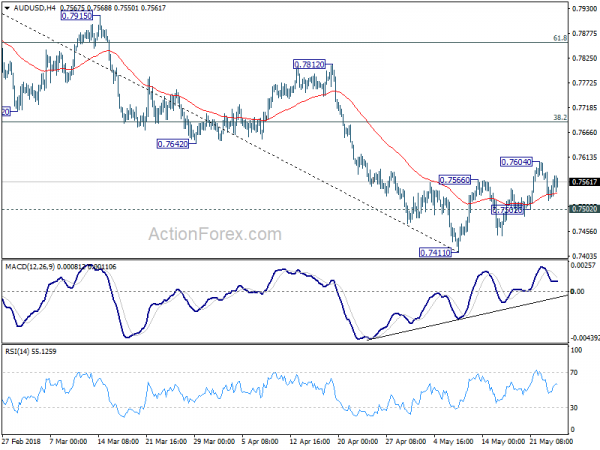Click the 21 Mar 16:00 date label
This screenshot has width=600, height=450.
tap(166, 442)
